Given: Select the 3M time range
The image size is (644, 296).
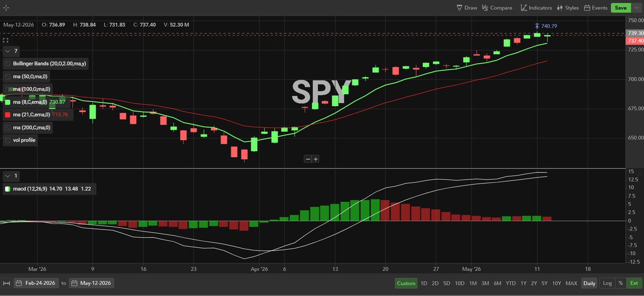Looking at the screenshot, I should 485,283.
